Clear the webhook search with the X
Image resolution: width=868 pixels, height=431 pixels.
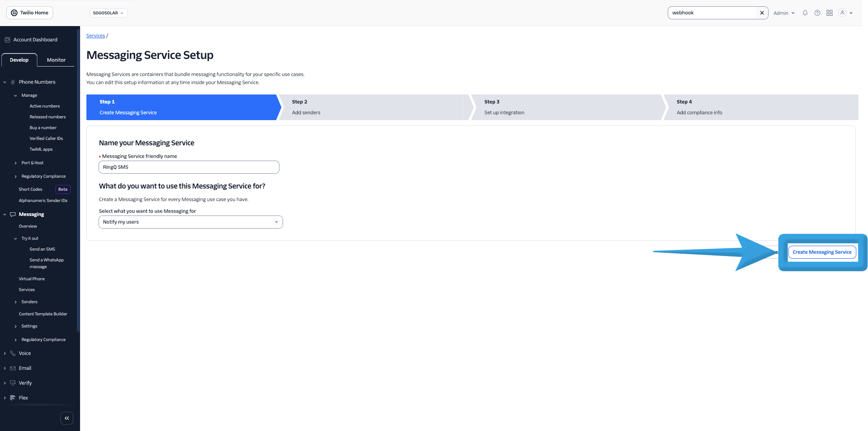pos(761,13)
